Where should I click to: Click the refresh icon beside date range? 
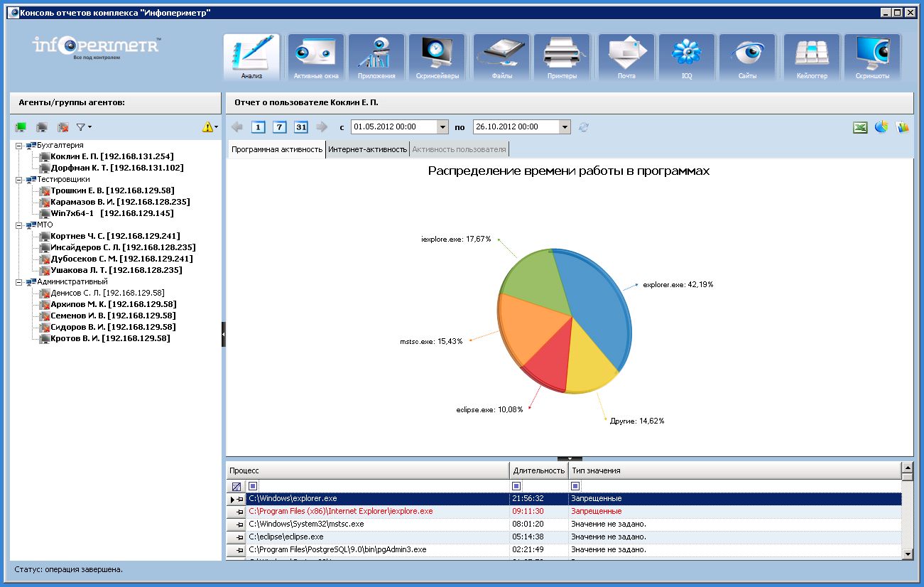pyautogui.click(x=584, y=127)
